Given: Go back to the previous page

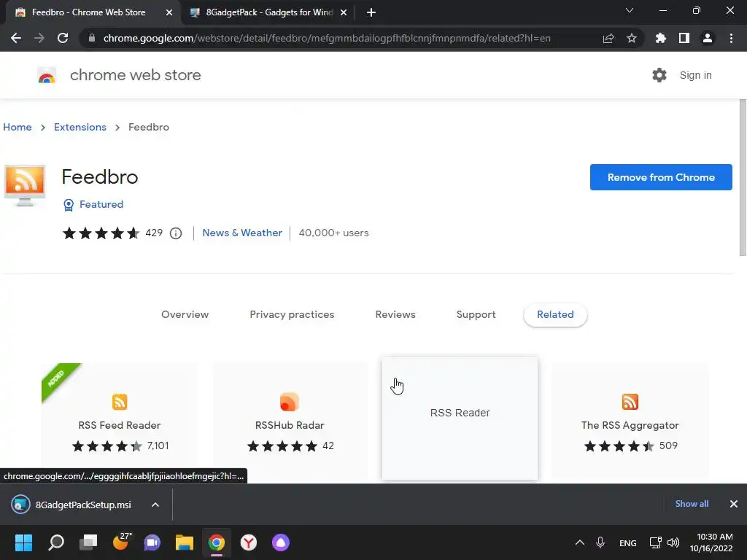Looking at the screenshot, I should [x=16, y=38].
